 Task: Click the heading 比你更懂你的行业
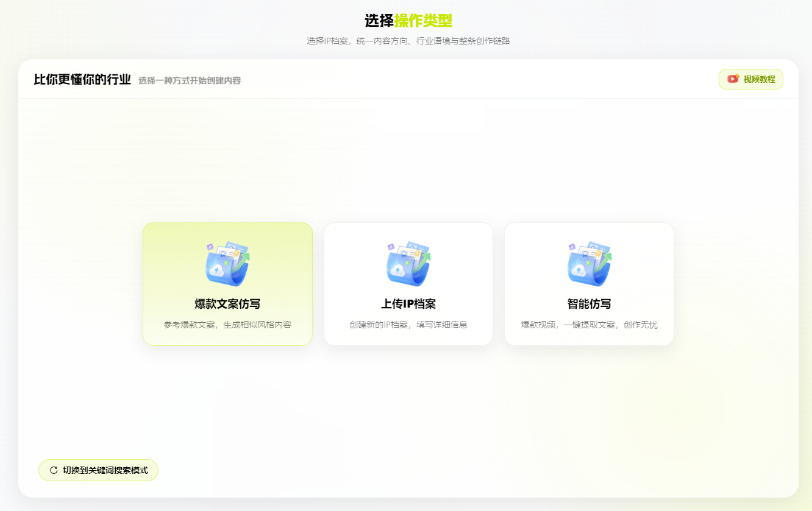[x=82, y=79]
